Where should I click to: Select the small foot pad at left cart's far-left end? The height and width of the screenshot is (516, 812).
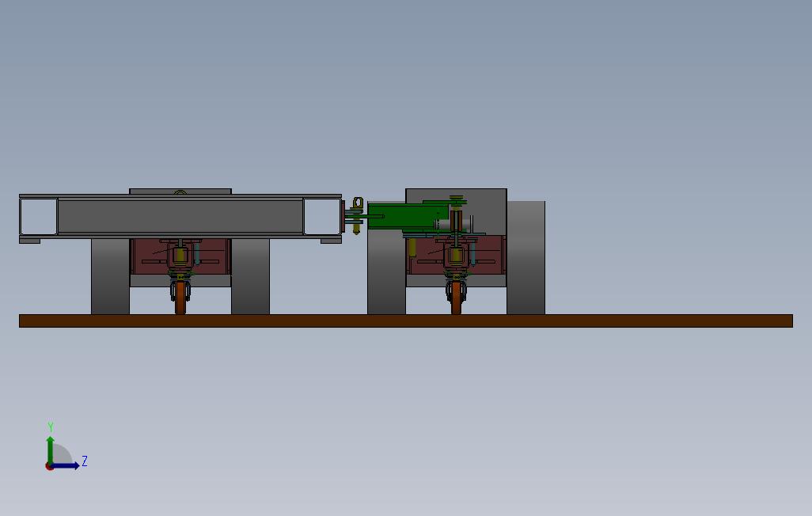click(29, 241)
